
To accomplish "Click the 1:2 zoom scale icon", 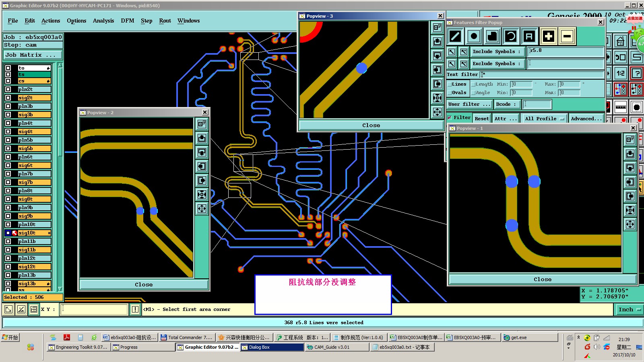I will 620,73.
